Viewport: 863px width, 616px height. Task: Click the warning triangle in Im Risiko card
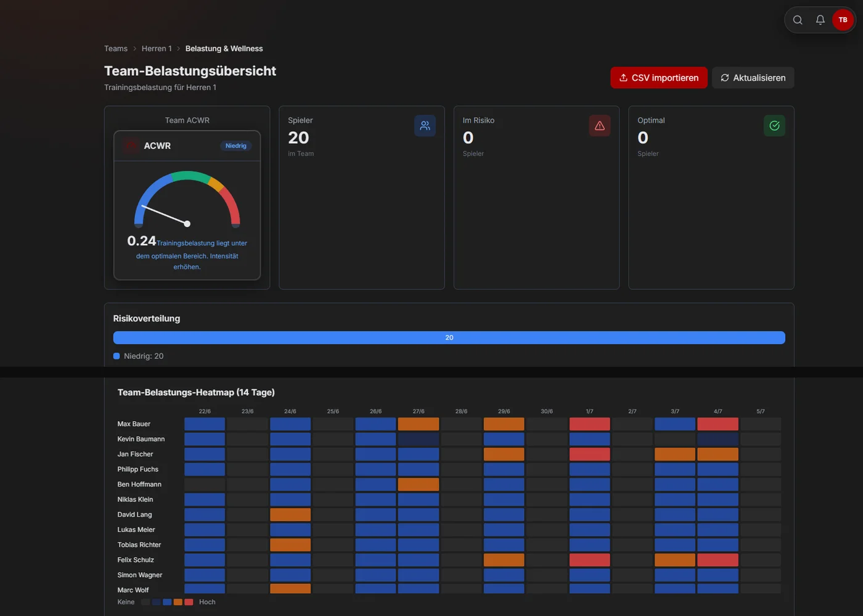click(x=600, y=126)
